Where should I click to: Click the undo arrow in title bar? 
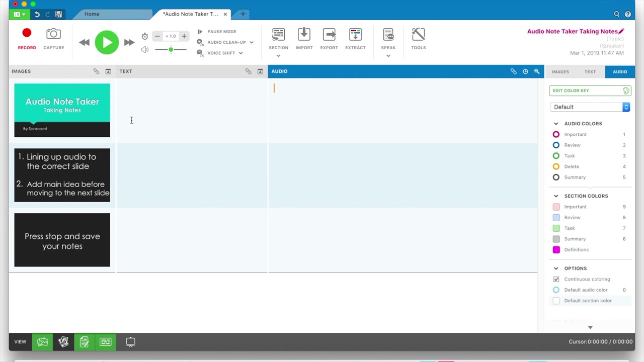pyautogui.click(x=37, y=14)
